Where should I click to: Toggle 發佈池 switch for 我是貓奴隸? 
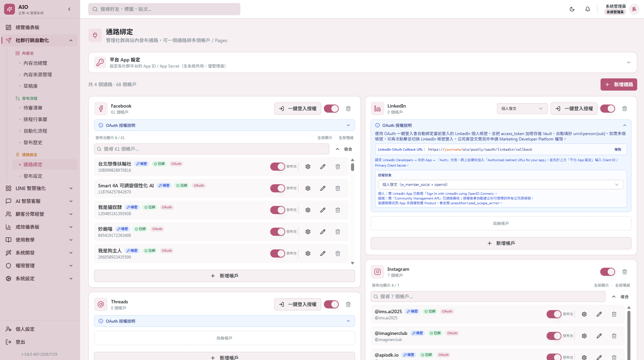(x=278, y=210)
